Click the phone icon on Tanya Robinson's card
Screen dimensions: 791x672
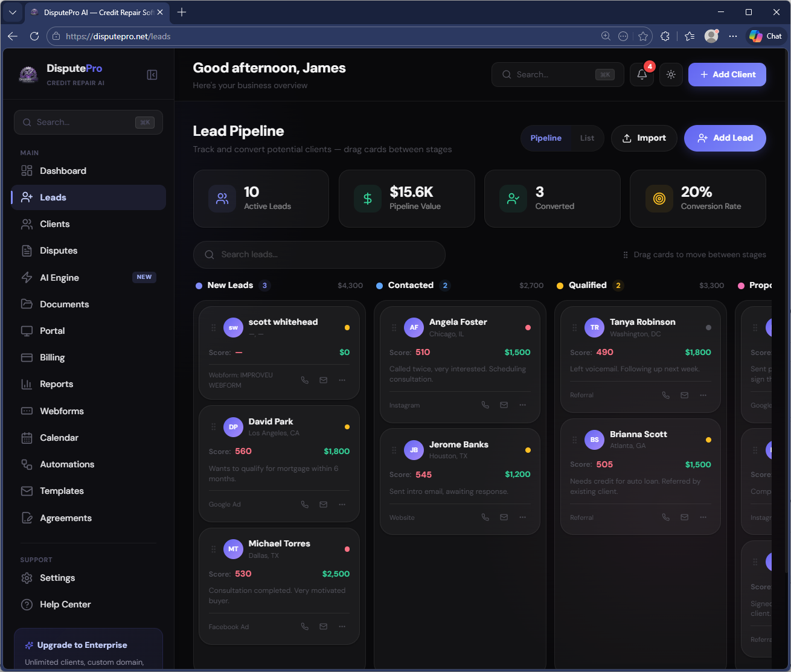click(x=666, y=395)
